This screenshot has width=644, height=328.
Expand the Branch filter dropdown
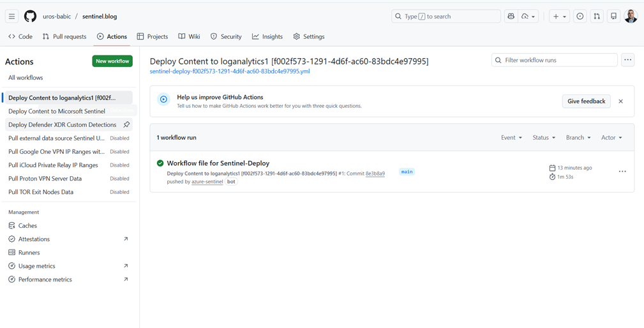click(578, 138)
